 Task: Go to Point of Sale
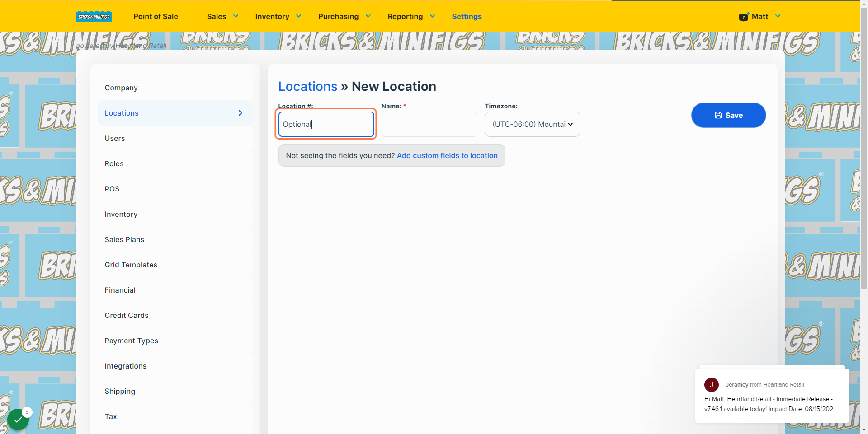coord(156,16)
